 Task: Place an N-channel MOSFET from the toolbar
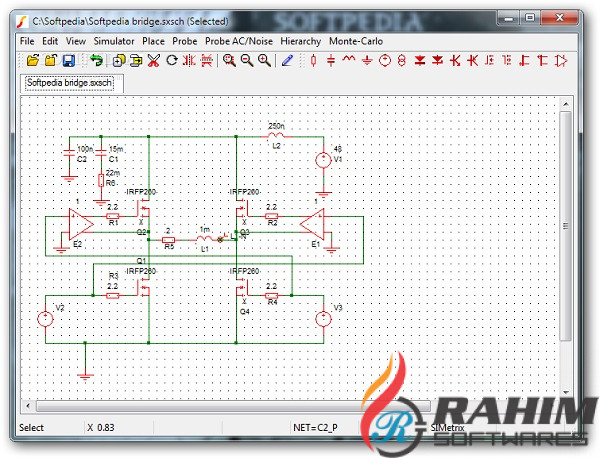[x=490, y=60]
